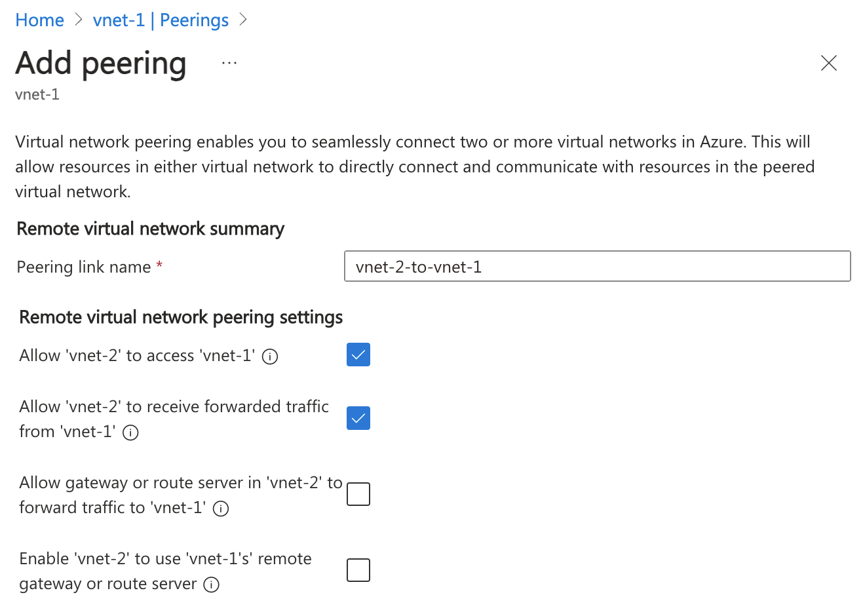Click the Peering link name input field
This screenshot has height=616, width=863.
pyautogui.click(x=596, y=266)
